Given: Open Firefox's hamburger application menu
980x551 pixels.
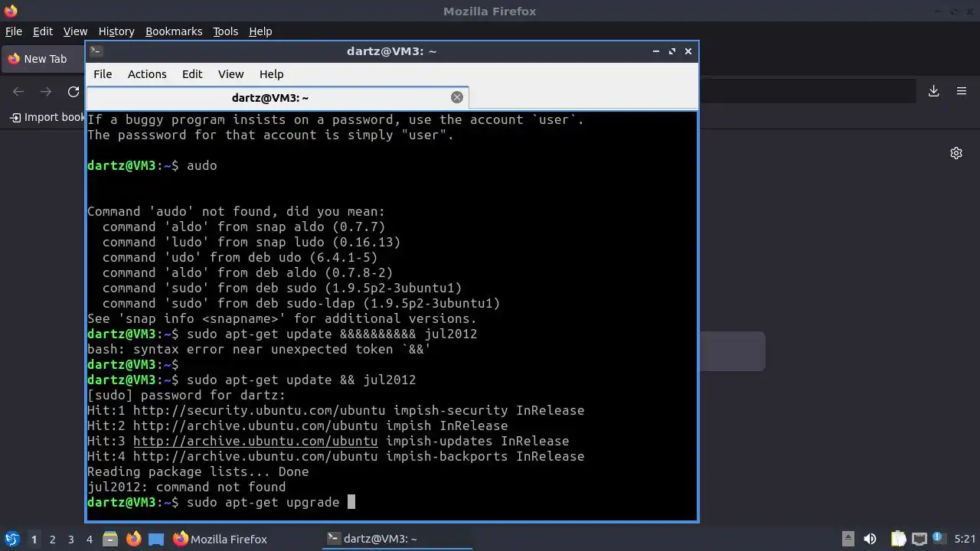Looking at the screenshot, I should pos(962,91).
